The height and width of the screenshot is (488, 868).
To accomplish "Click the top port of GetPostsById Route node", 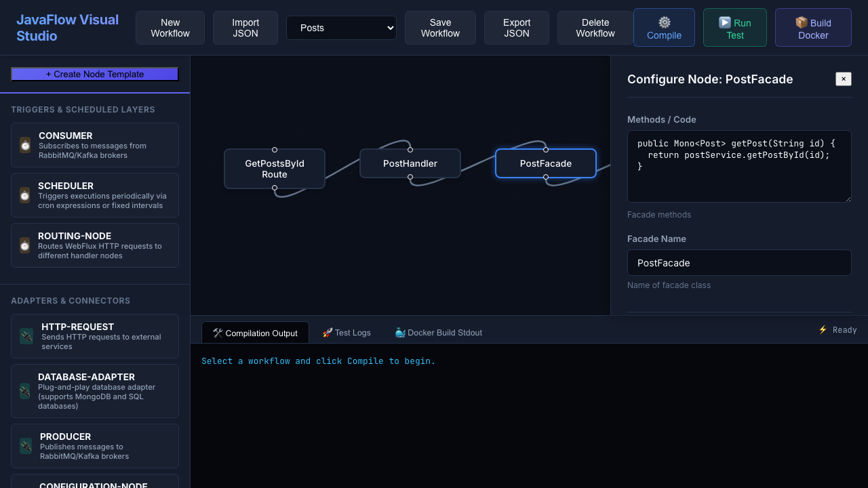I will click(275, 150).
